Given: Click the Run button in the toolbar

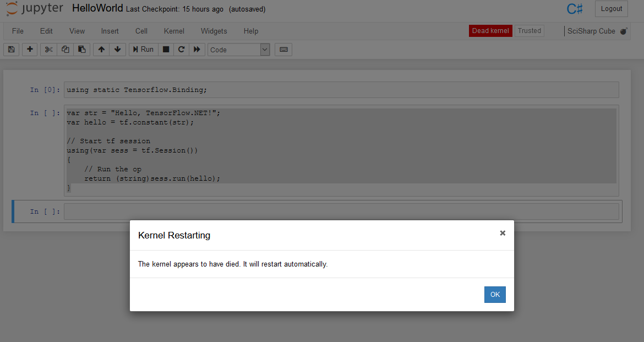Looking at the screenshot, I should click(x=143, y=50).
